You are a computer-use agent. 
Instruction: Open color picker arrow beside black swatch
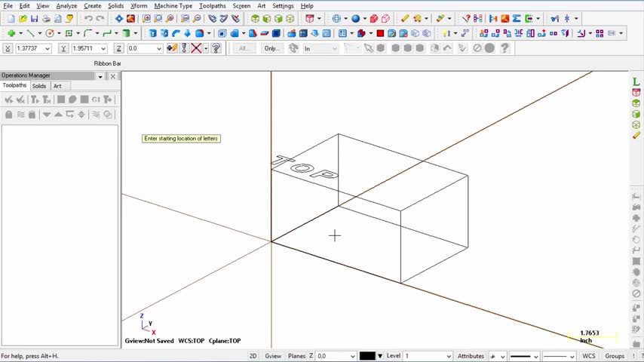click(380, 356)
